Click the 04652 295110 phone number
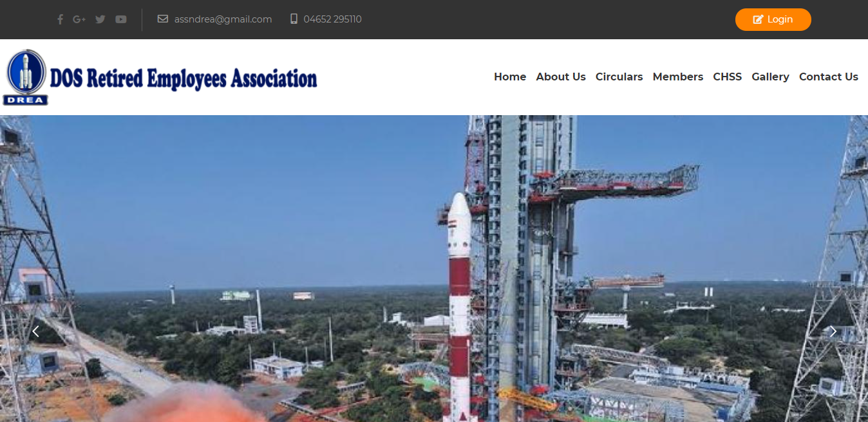 click(332, 19)
